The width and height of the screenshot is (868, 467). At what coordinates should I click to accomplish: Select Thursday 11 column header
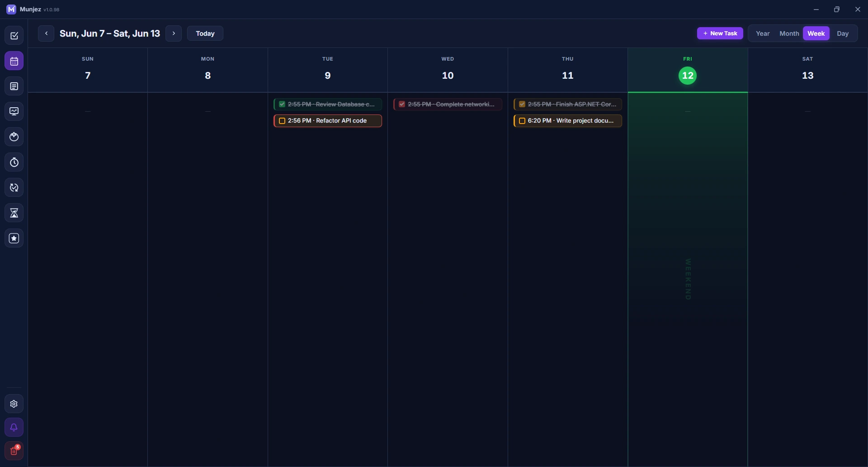(568, 70)
